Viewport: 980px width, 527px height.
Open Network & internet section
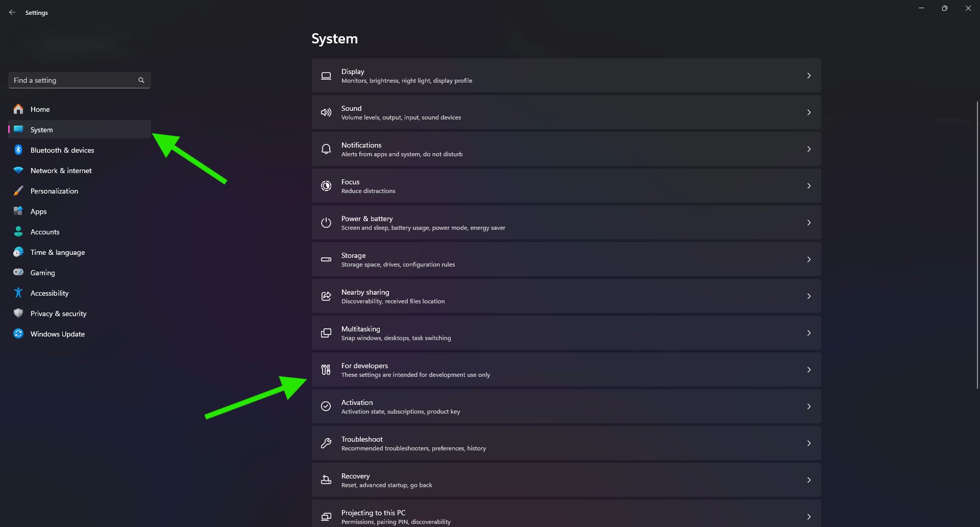pyautogui.click(x=80, y=171)
